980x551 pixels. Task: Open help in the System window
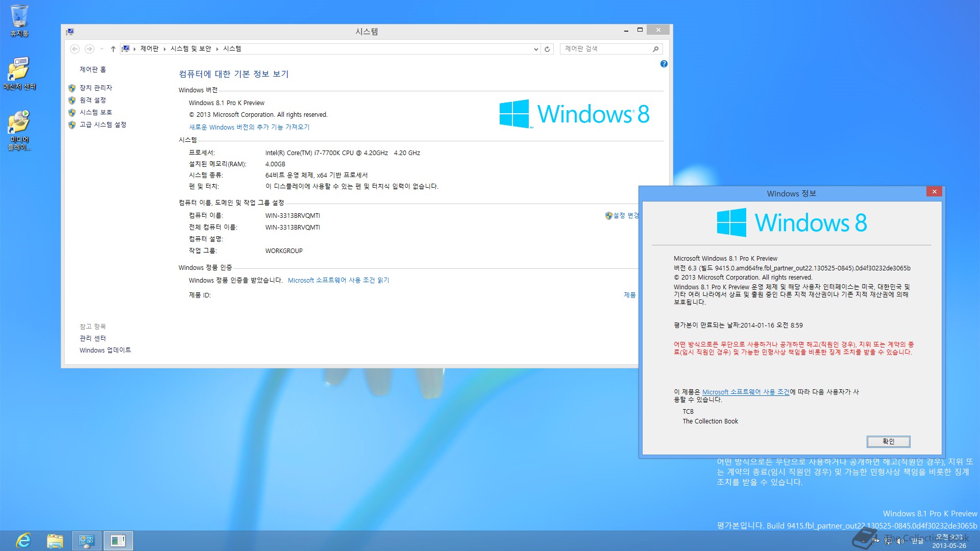tap(664, 64)
